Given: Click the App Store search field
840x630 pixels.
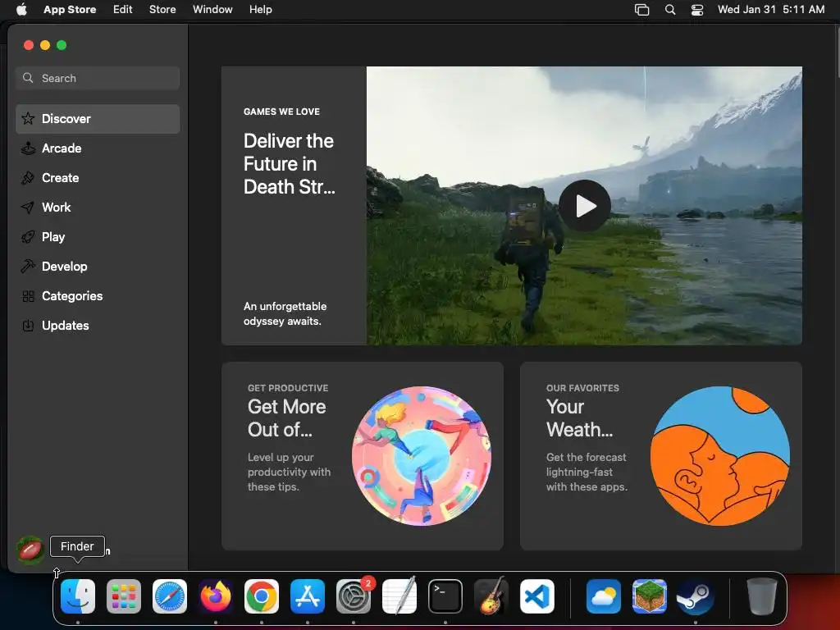Looking at the screenshot, I should coord(98,78).
